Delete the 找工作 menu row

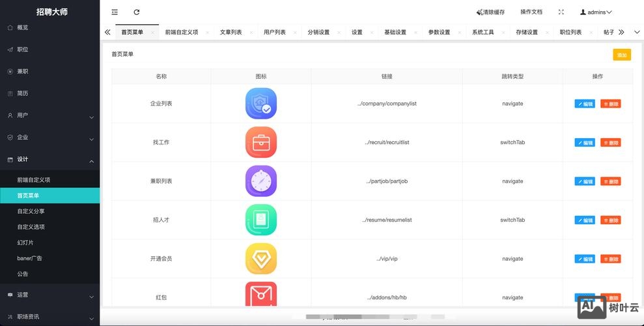pyautogui.click(x=611, y=143)
